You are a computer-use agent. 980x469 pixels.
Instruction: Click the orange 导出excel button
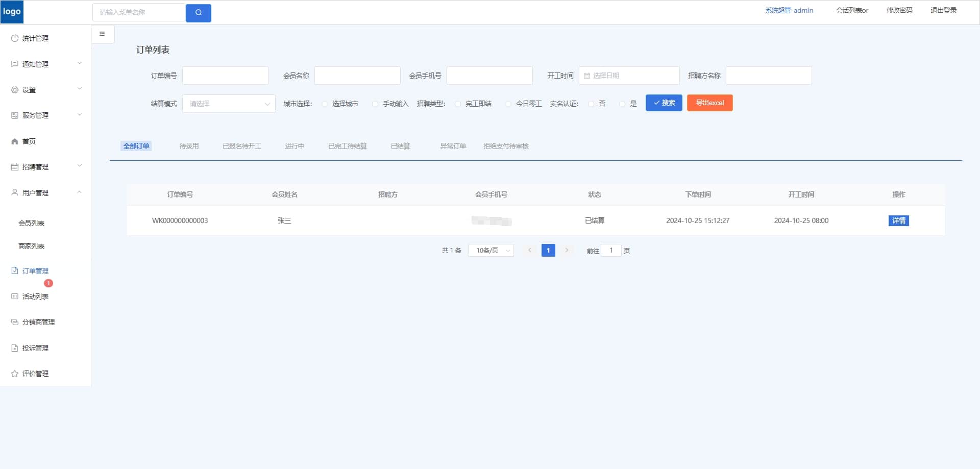(710, 103)
